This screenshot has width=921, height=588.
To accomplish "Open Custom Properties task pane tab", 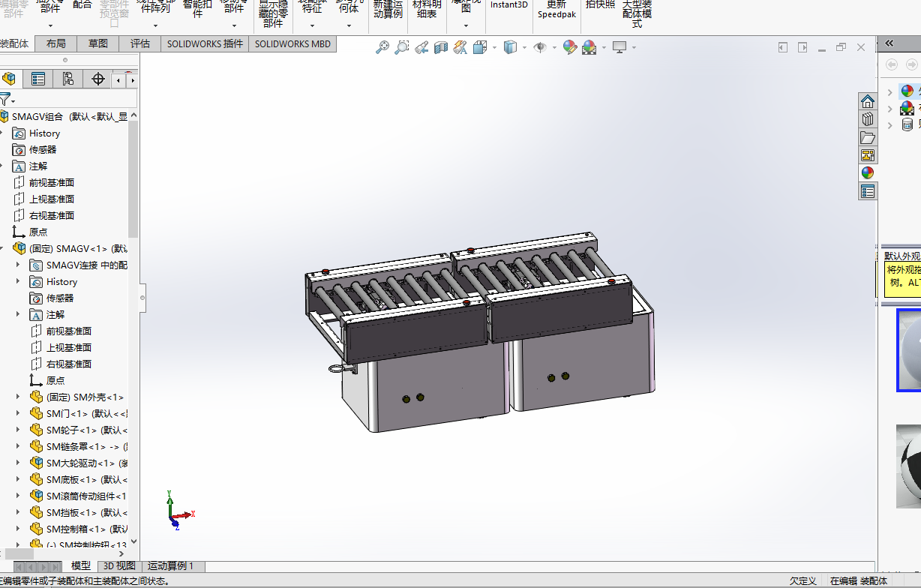I will tap(868, 191).
